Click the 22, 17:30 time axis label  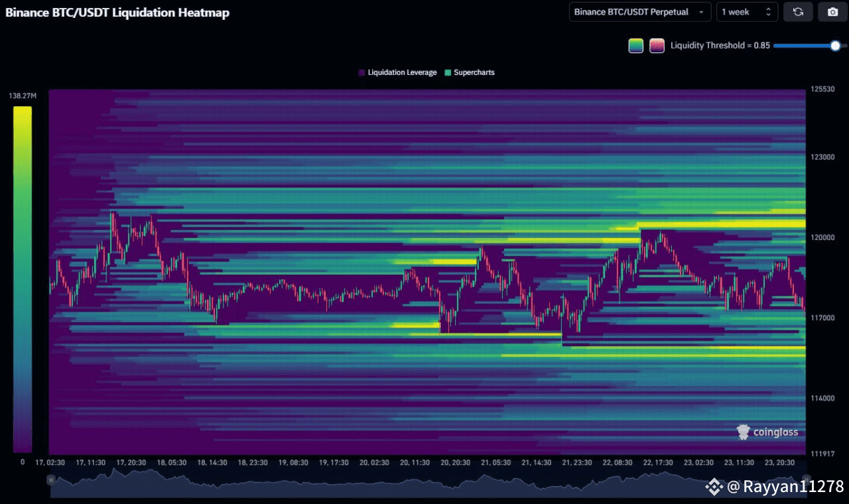pyautogui.click(x=658, y=463)
